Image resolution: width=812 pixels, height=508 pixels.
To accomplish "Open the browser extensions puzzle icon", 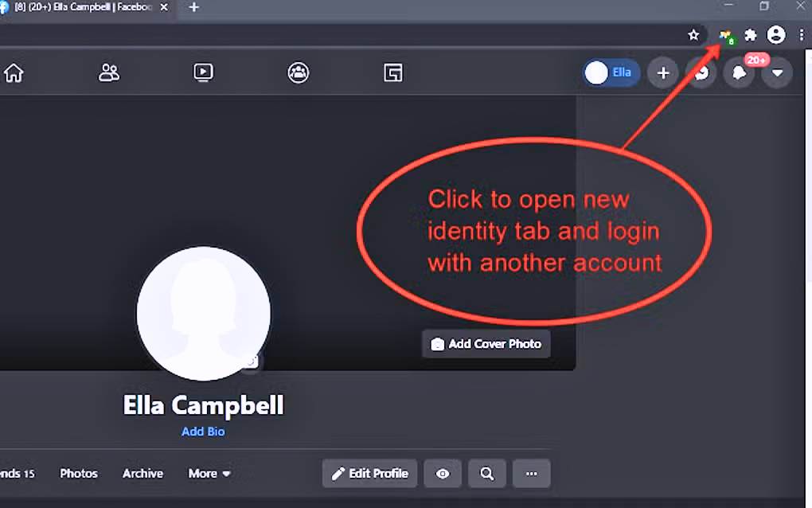I will point(750,35).
